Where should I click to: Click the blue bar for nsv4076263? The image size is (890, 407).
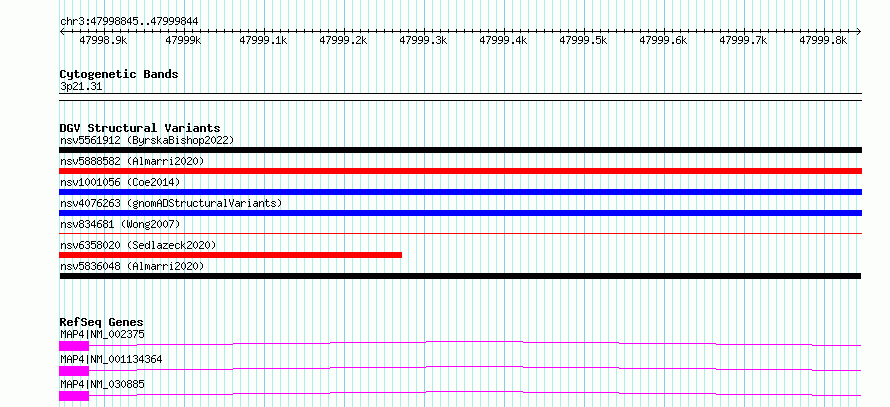460,213
